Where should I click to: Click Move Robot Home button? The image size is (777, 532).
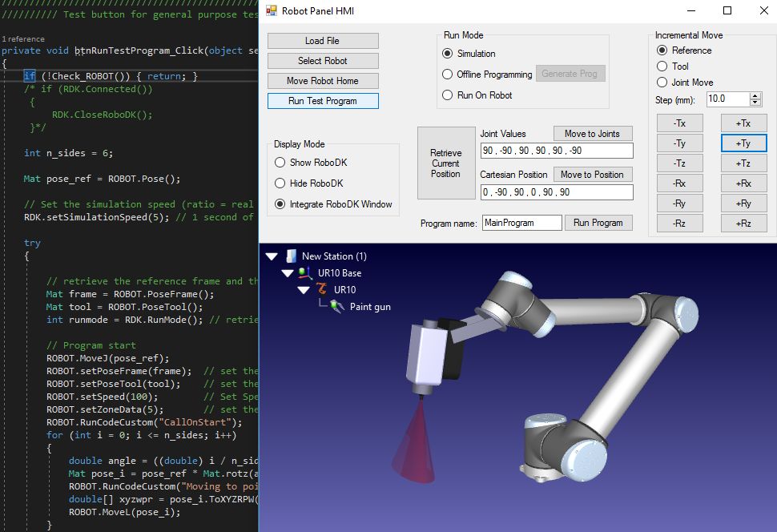click(323, 81)
